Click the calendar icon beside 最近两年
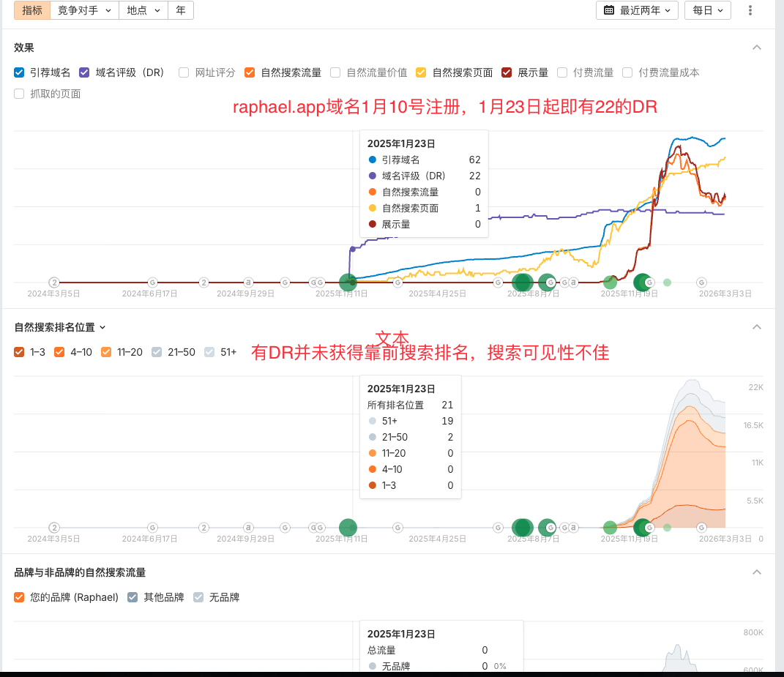The height and width of the screenshot is (677, 784). 609,10
